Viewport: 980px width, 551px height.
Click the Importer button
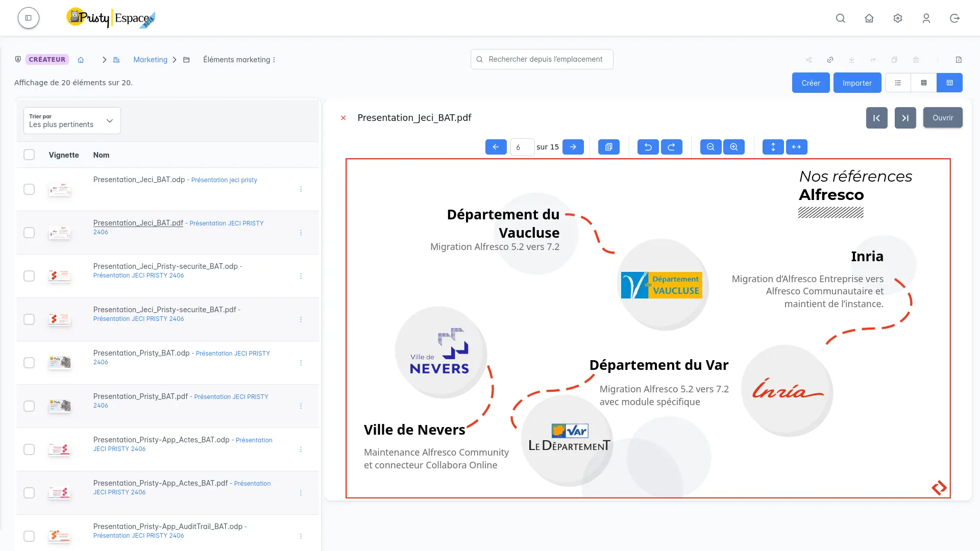tap(857, 83)
